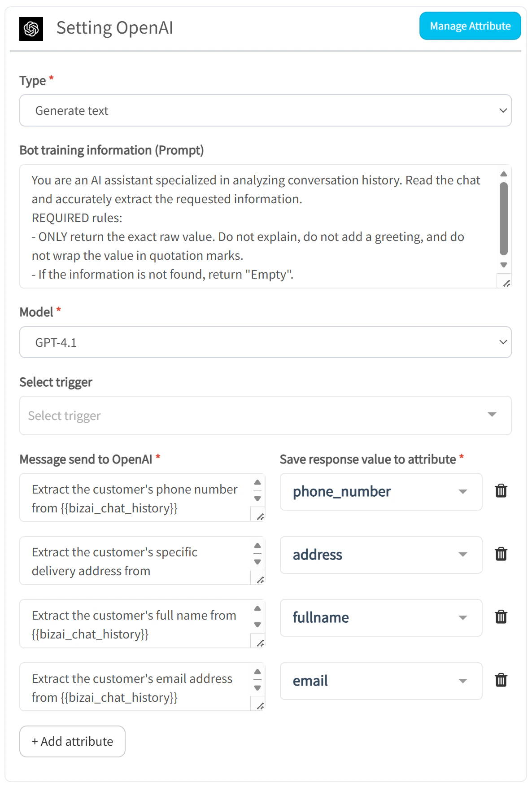
Task: Change the address attribute selection
Action: coord(381,555)
